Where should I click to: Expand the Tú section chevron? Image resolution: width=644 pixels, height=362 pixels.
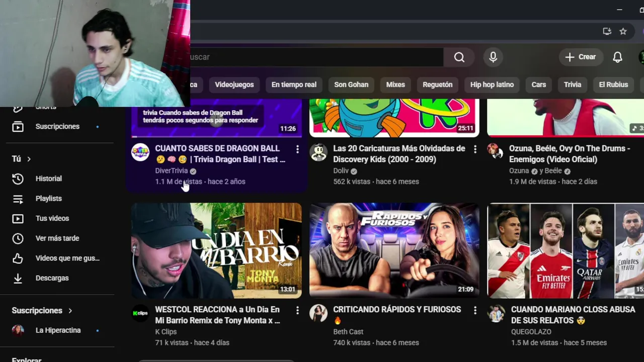(x=29, y=159)
